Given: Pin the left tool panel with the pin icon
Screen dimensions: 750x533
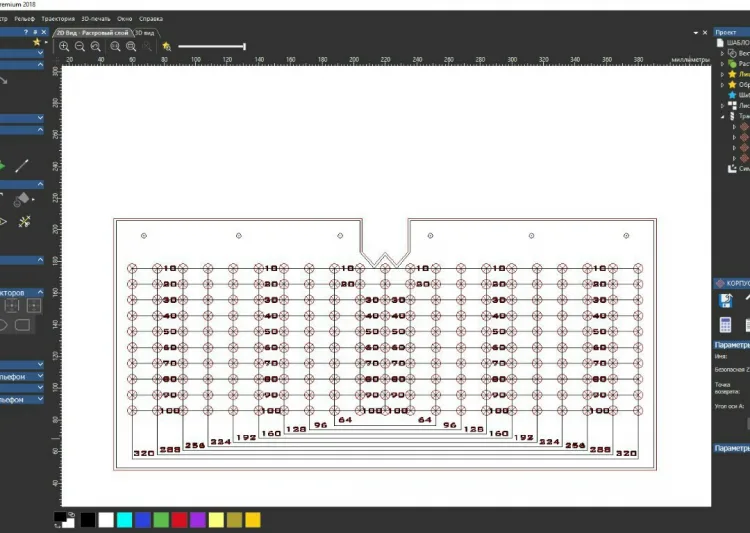Looking at the screenshot, I should [x=35, y=32].
